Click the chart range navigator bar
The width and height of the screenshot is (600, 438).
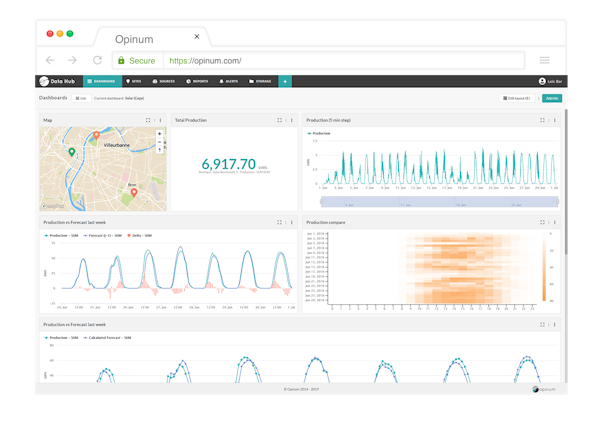pos(439,202)
